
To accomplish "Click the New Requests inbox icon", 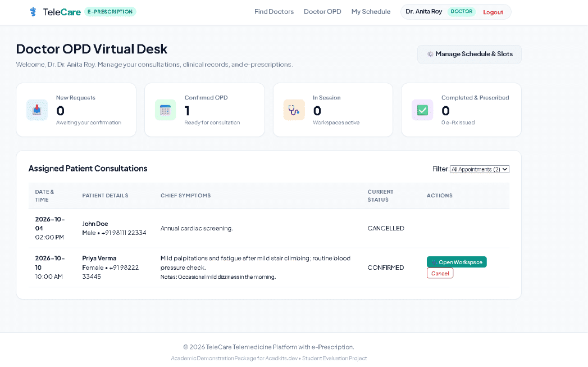I will [x=37, y=110].
